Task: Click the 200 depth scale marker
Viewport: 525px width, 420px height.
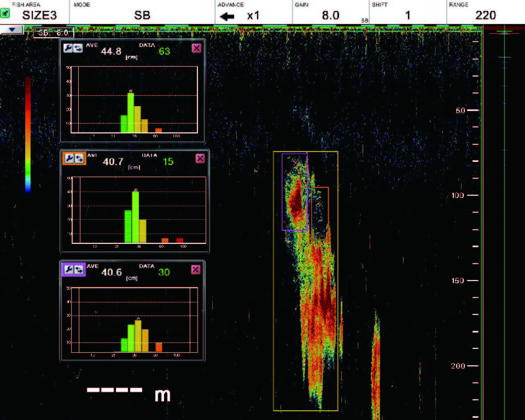Action: (x=458, y=366)
